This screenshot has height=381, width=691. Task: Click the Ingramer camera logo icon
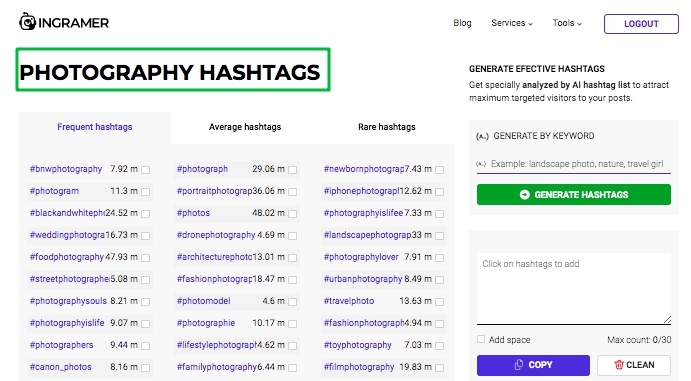(x=27, y=22)
